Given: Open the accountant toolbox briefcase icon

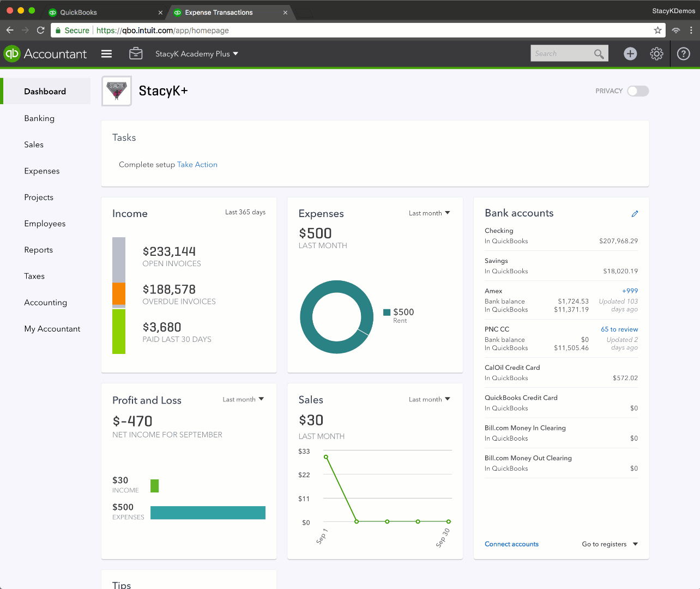Looking at the screenshot, I should pos(136,53).
